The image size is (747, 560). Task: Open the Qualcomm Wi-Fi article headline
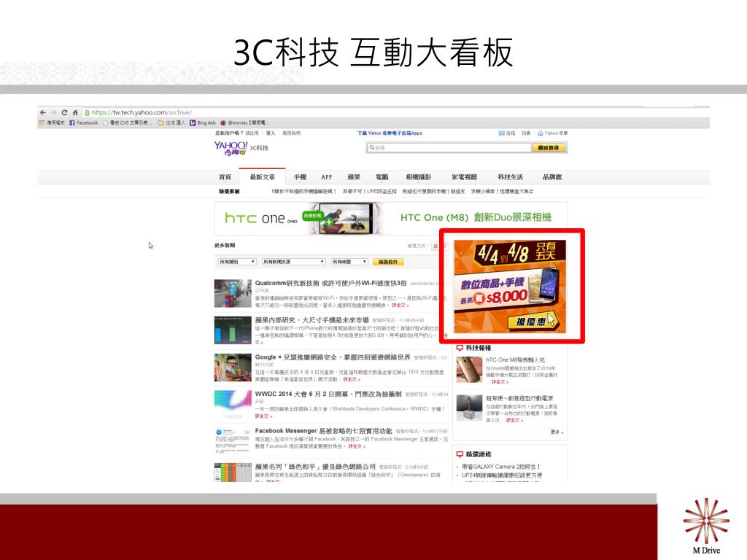(330, 283)
